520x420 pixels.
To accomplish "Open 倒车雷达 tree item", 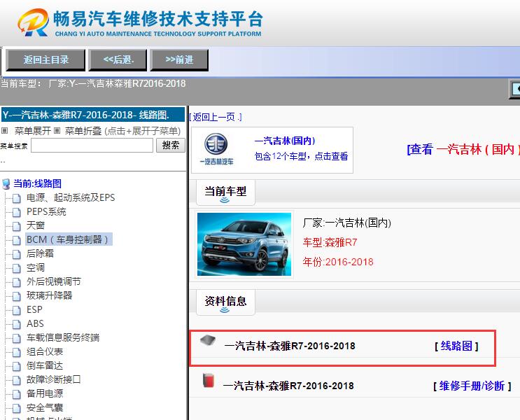I will click(45, 365).
